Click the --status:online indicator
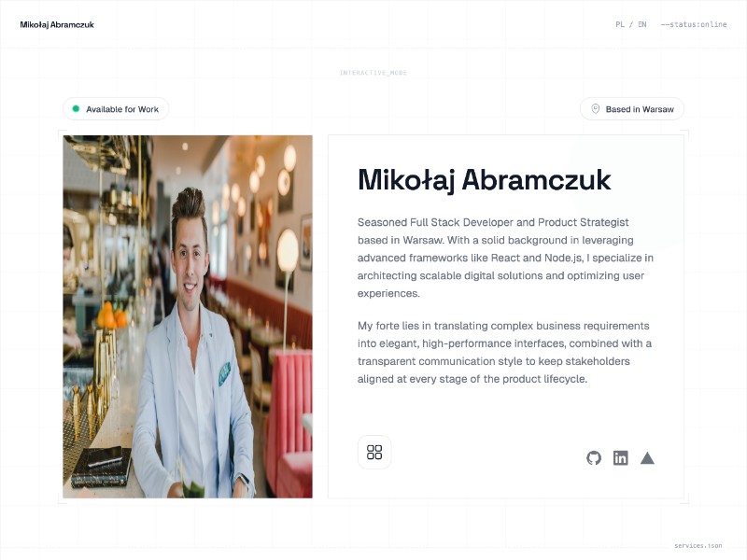 point(694,24)
